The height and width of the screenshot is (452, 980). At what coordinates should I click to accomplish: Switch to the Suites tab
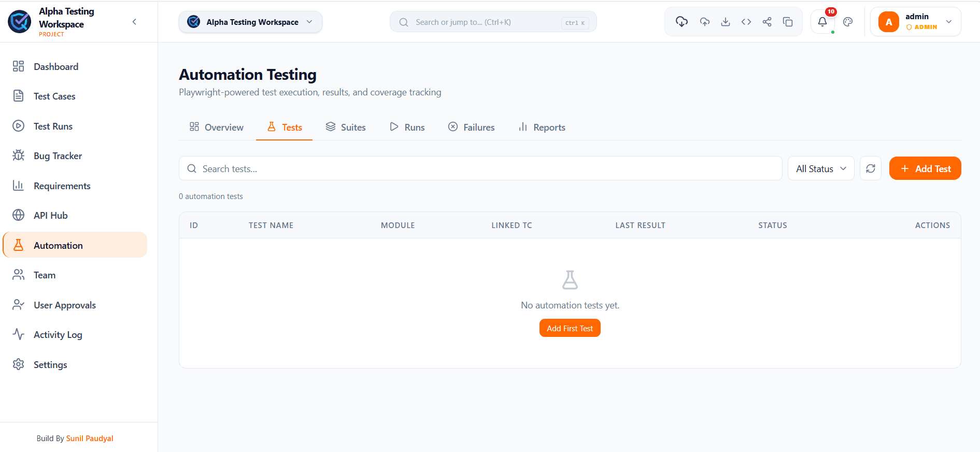pos(346,127)
